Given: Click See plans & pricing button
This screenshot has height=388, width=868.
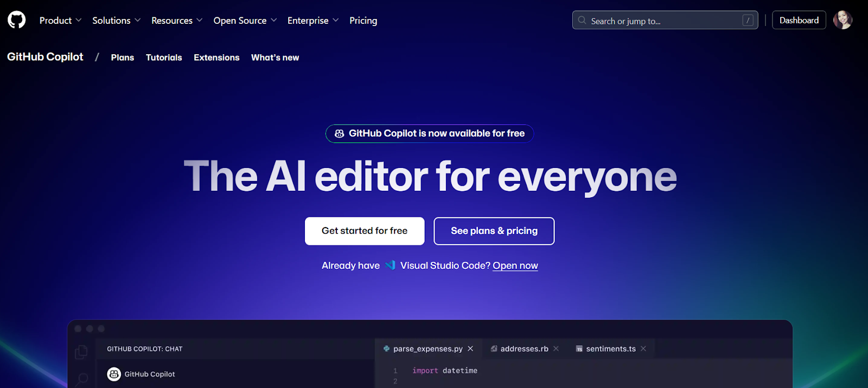Looking at the screenshot, I should (494, 231).
